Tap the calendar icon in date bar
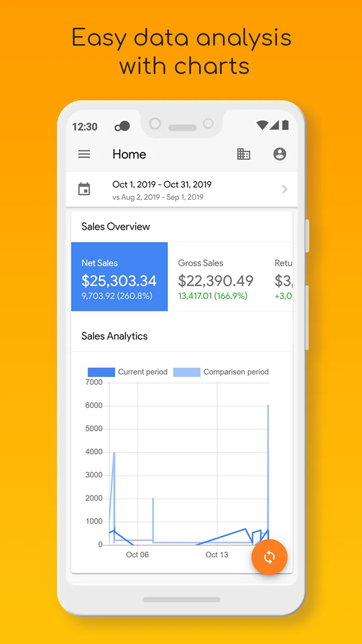The image size is (362, 644). (84, 189)
